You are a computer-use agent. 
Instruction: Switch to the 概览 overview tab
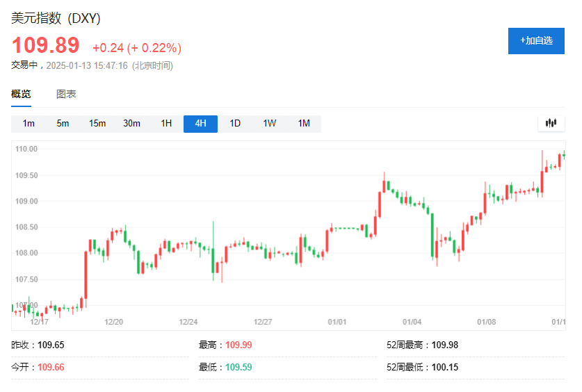tap(21, 95)
